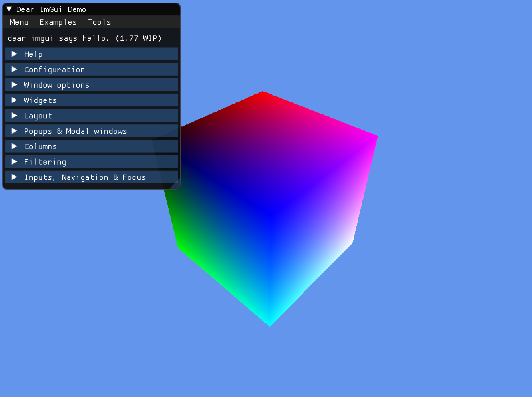Click the Dear ImGui Demo title bar text
Image resolution: width=532 pixels, height=397 pixels.
coord(51,9)
